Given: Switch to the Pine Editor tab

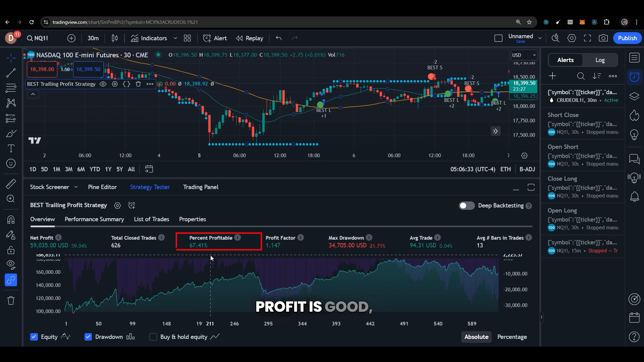Looking at the screenshot, I should pos(102,187).
